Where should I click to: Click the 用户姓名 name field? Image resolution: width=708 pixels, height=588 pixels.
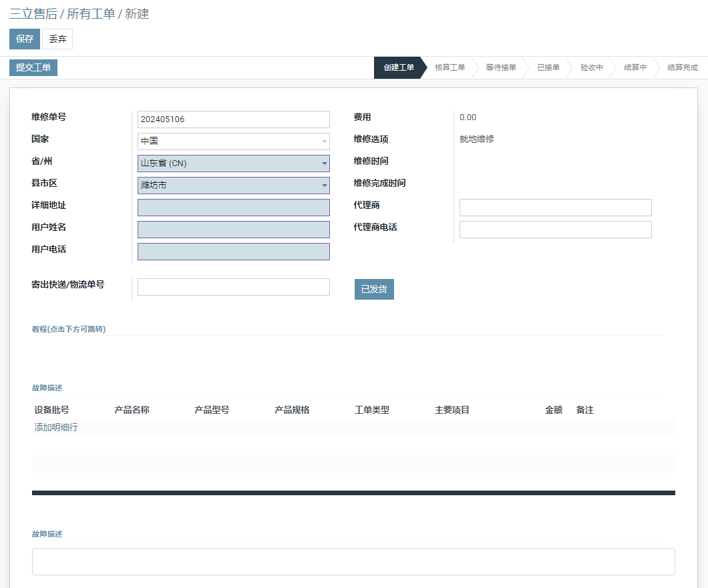(233, 230)
